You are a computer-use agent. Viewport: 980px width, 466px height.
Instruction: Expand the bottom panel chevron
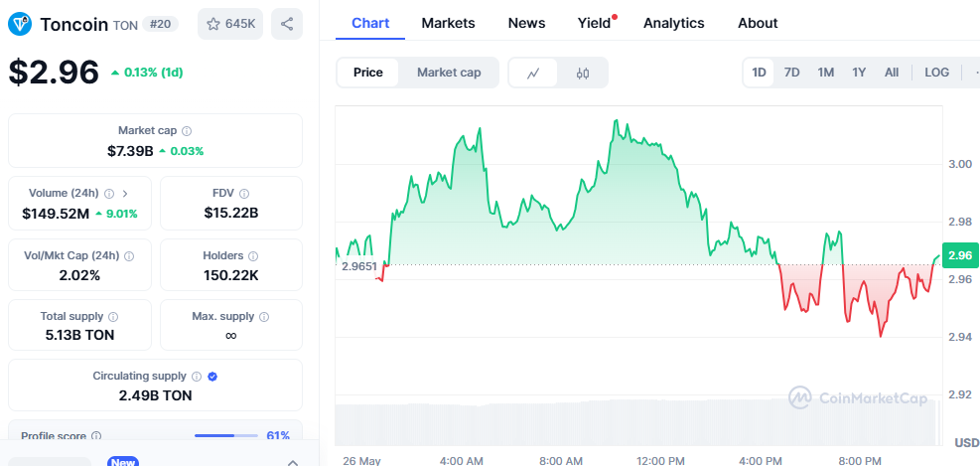[292, 463]
